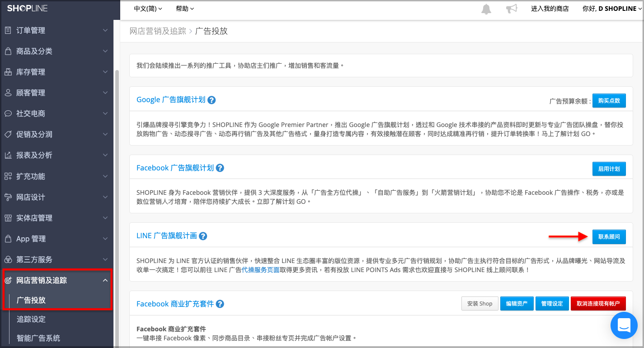Image resolution: width=644 pixels, height=348 pixels.
Task: Click the 联系顾问 button
Action: [x=609, y=237]
